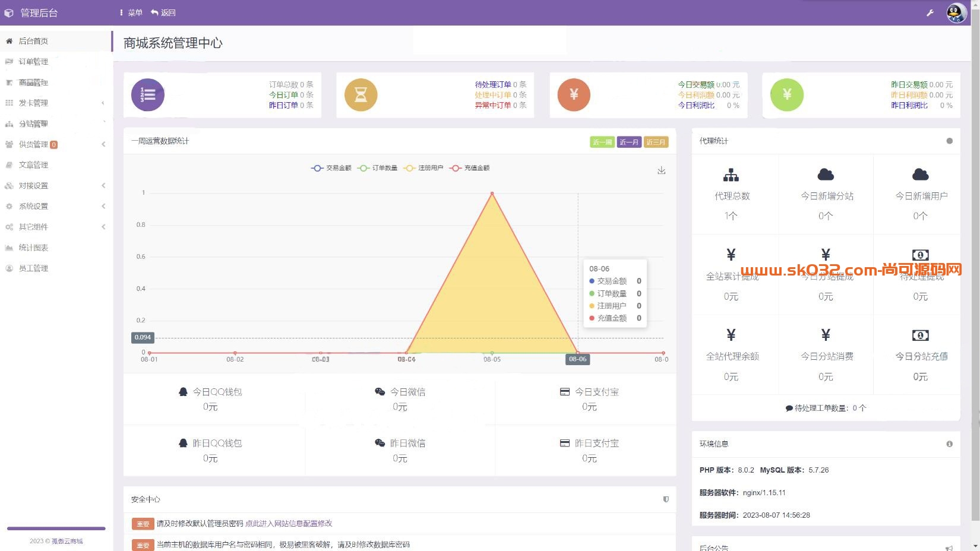Open 订单管理 in the sidebar
980x551 pixels.
pyautogui.click(x=56, y=62)
